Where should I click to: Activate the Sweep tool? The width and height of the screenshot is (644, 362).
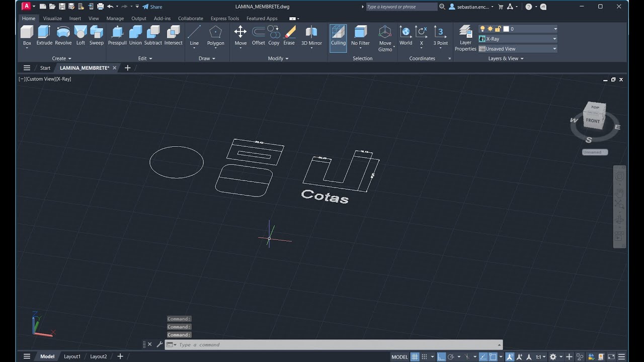(97, 36)
